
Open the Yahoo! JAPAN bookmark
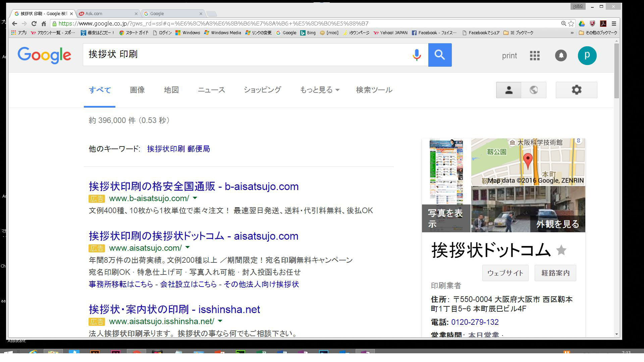tap(390, 33)
